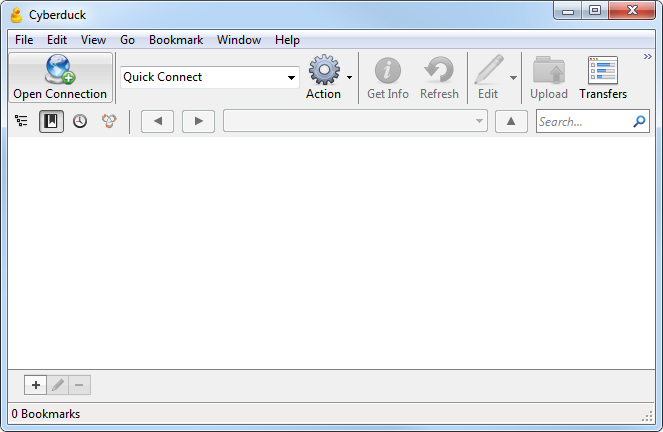Viewport: 663px width, 432px height.
Task: Click the Refresh arrow icon
Action: pos(439,70)
